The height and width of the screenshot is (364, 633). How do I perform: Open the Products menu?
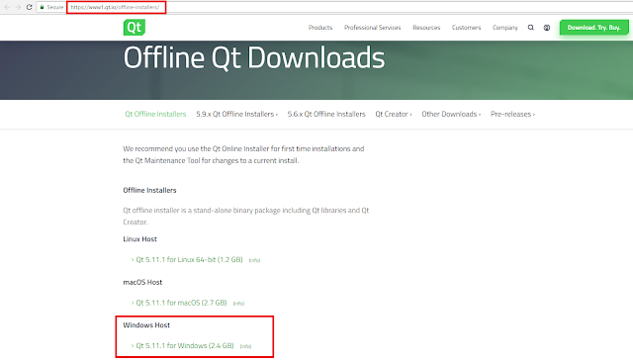point(320,28)
